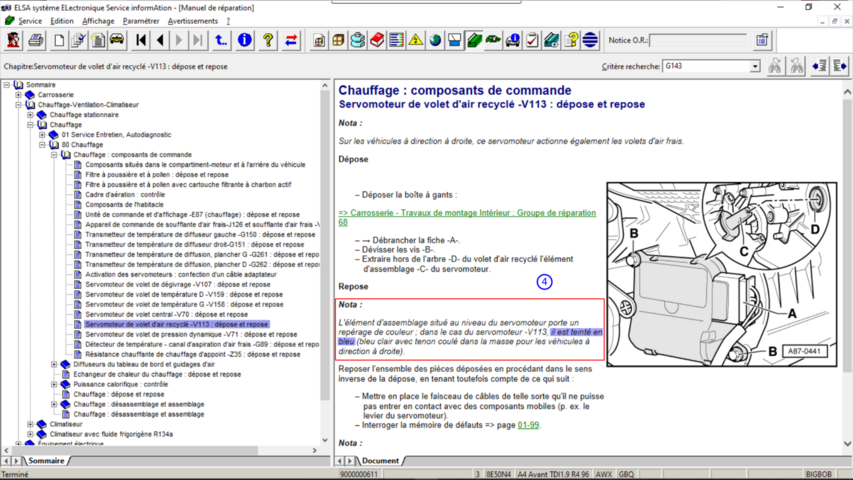Collapse the Sommaire root node
The height and width of the screenshot is (480, 853).
tap(7, 85)
